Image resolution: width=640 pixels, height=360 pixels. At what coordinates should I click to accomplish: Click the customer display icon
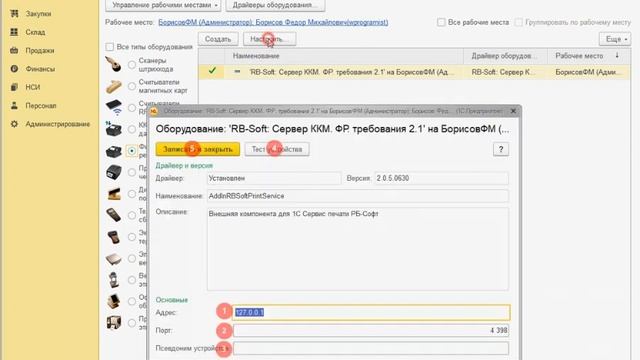tap(113, 194)
